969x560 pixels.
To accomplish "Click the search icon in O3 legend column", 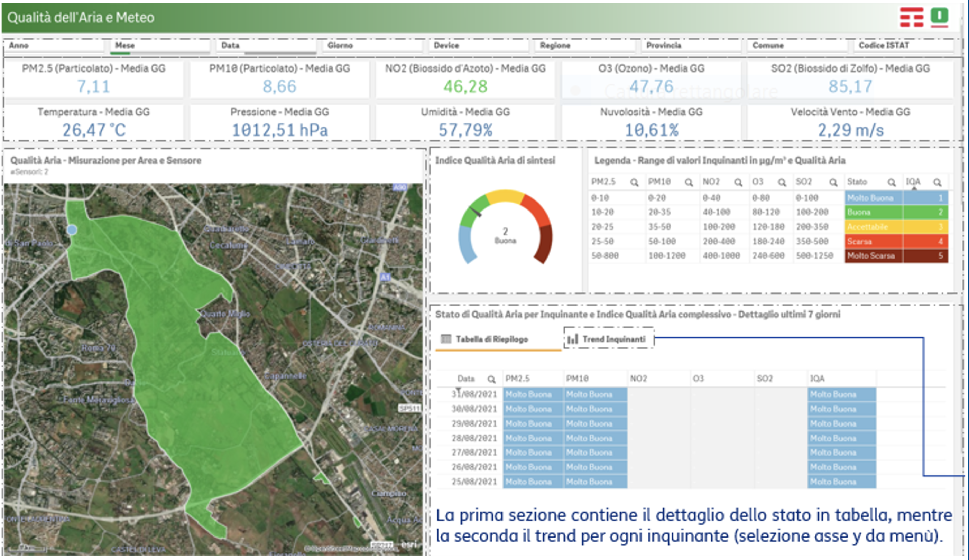I will (x=782, y=183).
